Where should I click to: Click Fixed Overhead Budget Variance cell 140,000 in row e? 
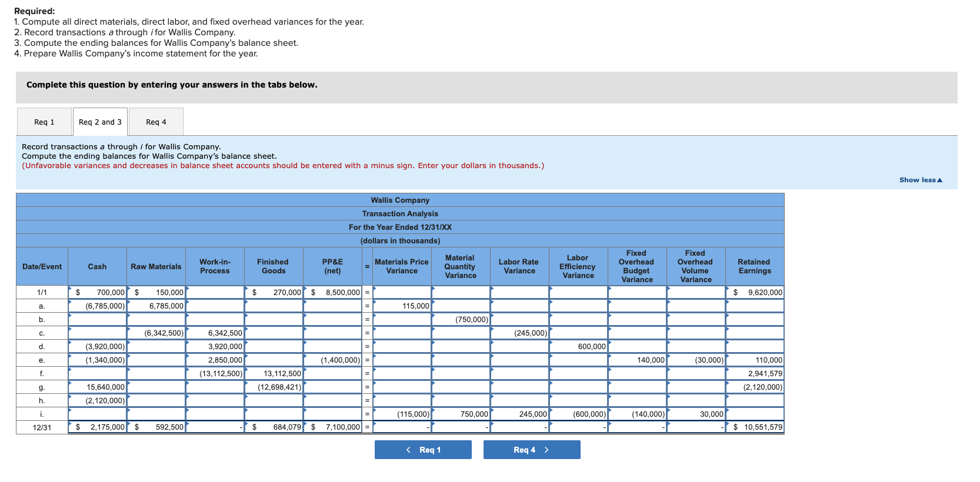tap(637, 360)
